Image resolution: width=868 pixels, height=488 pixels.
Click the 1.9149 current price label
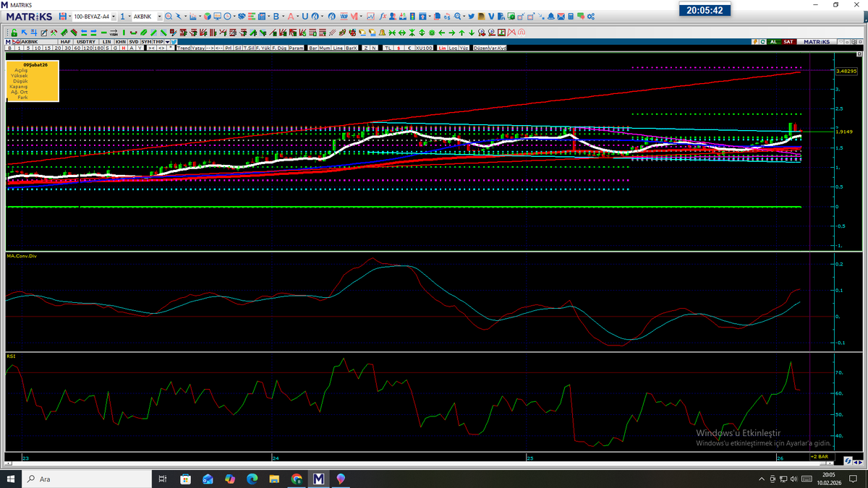[844, 132]
